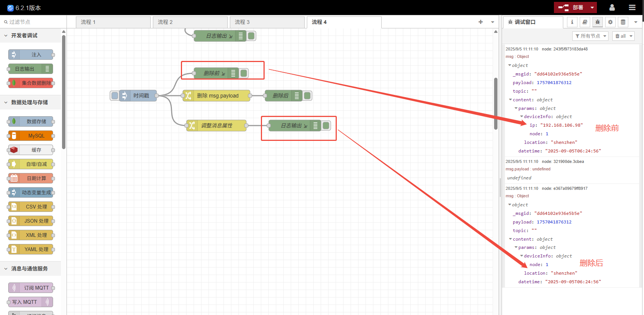Viewport: 644px width, 315px height.
Task: Click the info icon in the sidebar tabs
Action: coord(572,22)
